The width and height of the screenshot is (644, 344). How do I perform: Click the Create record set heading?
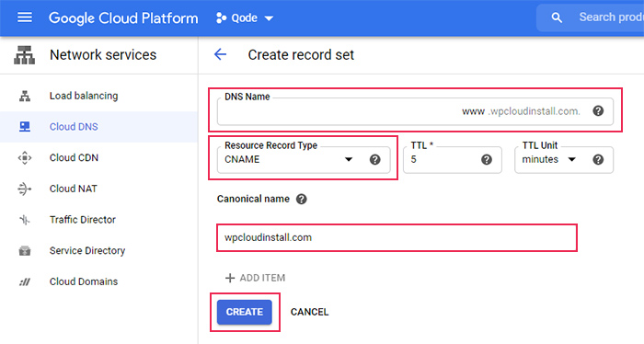[x=301, y=54]
